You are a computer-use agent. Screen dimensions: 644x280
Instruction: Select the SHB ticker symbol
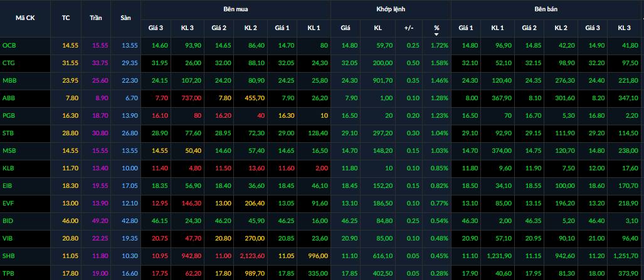coord(8,256)
